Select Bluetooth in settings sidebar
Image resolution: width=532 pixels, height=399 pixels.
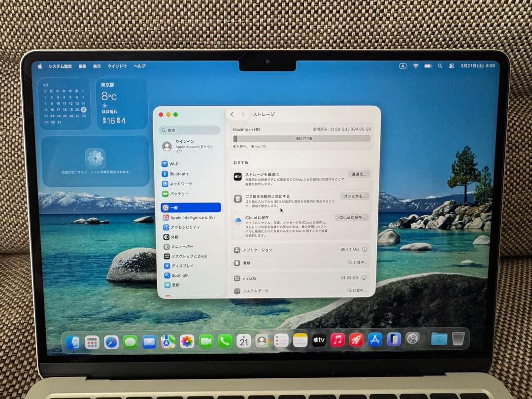pyautogui.click(x=191, y=174)
